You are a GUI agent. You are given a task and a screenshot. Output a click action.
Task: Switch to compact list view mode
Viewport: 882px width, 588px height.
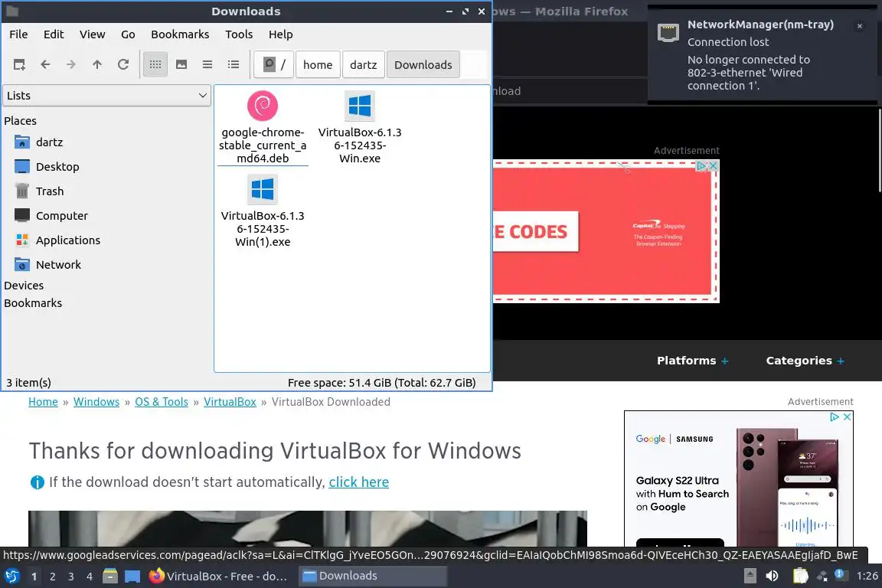coord(207,65)
